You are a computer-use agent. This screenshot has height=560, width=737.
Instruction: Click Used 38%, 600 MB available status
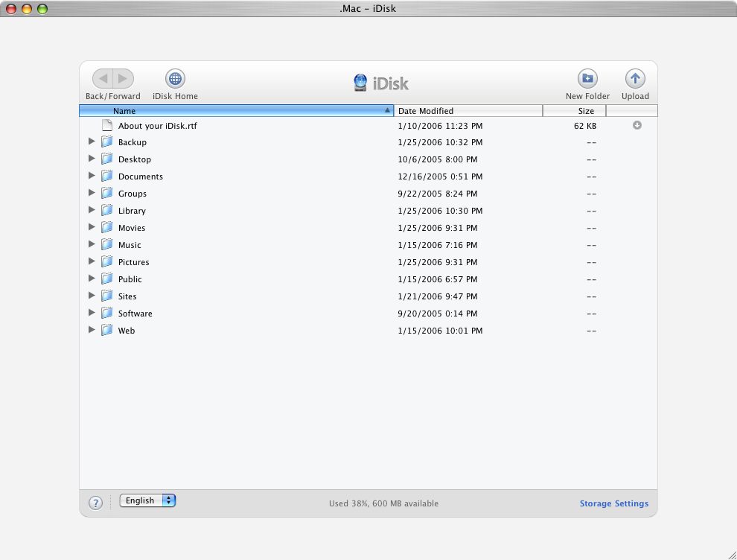click(x=383, y=503)
